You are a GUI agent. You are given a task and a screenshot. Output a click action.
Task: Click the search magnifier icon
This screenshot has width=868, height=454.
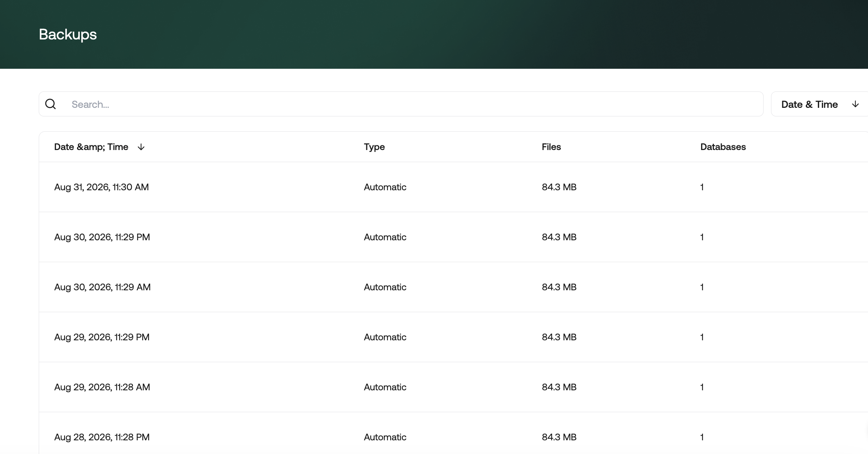(x=50, y=104)
